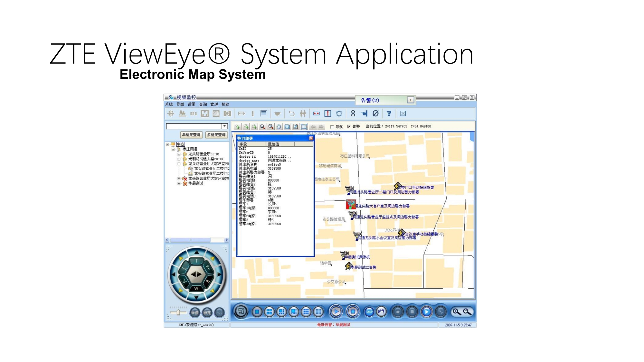The image size is (644, 362).
Task: Open the 系统 menu
Action: point(169,104)
